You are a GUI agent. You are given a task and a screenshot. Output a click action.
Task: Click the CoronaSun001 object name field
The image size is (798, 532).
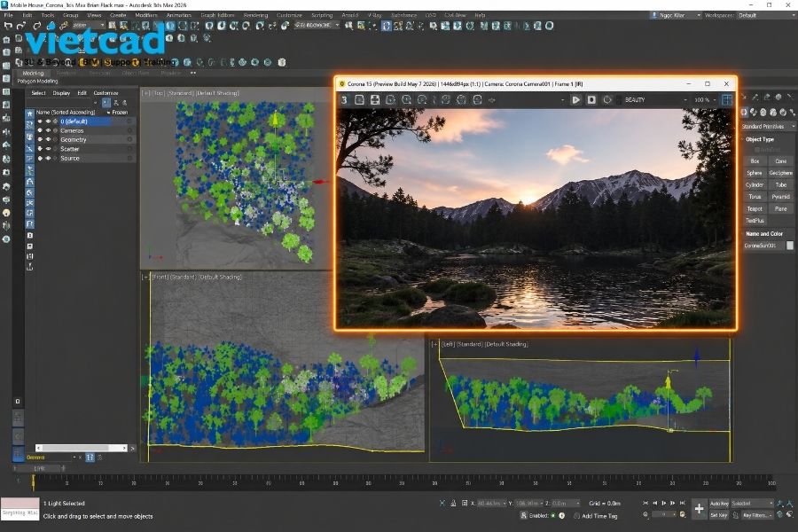[x=764, y=246]
